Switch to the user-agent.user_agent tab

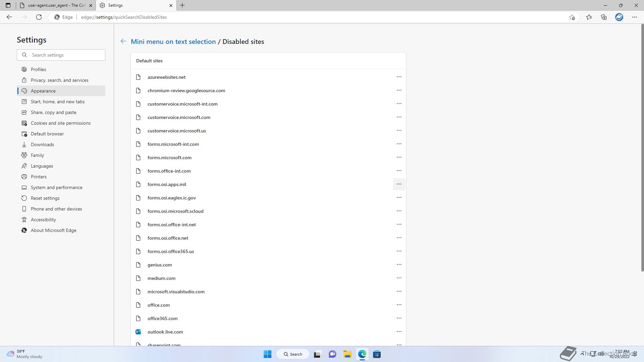[x=56, y=5]
